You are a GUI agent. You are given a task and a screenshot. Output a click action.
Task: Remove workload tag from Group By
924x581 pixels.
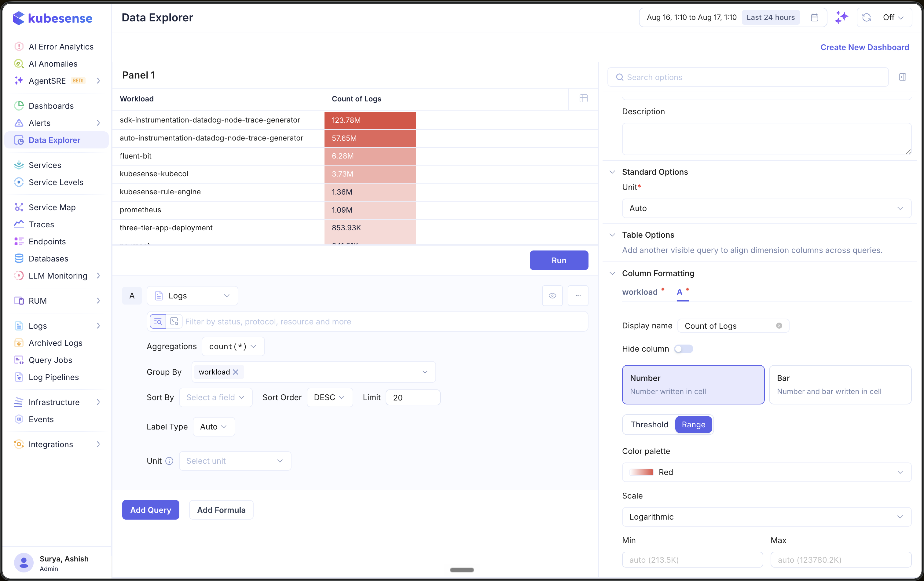pyautogui.click(x=236, y=372)
